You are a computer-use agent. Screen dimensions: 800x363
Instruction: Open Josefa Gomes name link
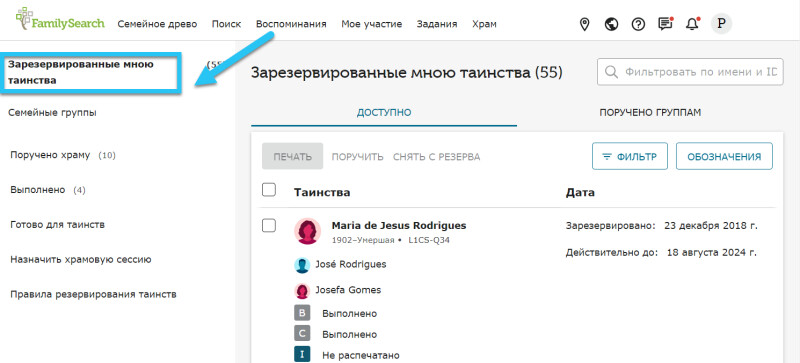point(348,291)
